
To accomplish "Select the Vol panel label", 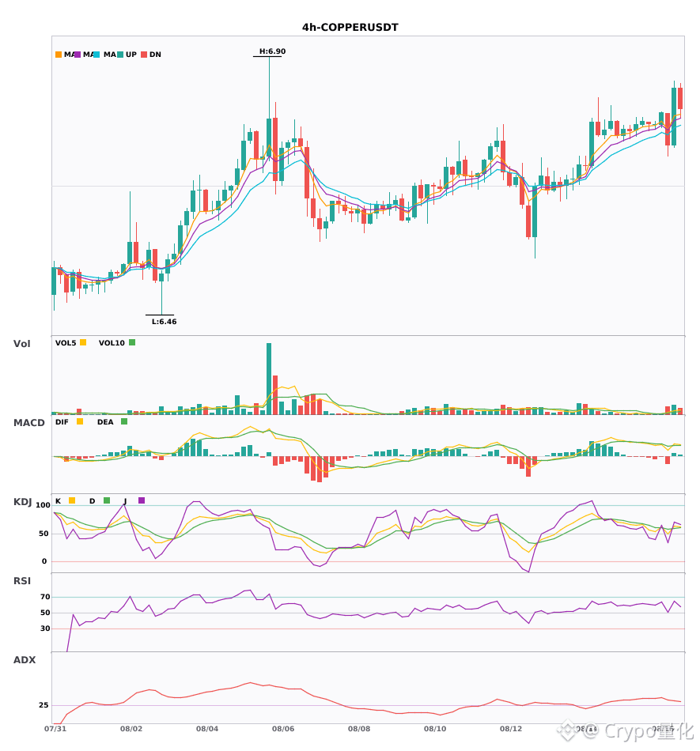I will pos(21,344).
